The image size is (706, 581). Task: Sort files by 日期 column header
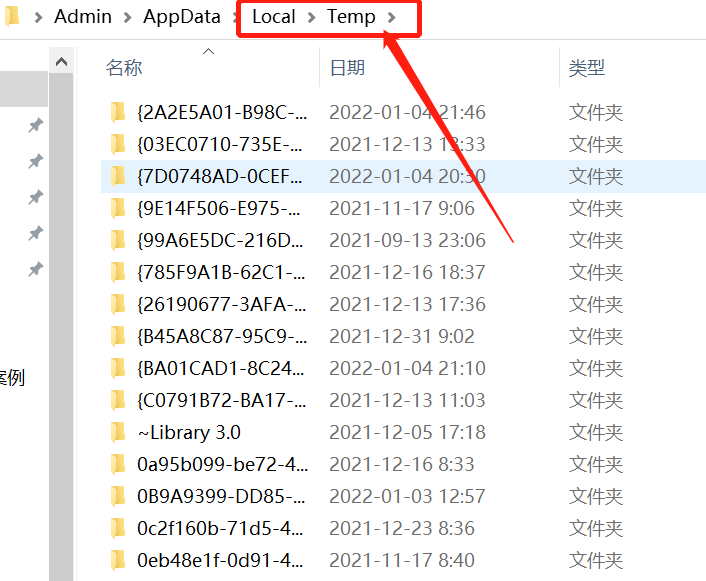[347, 68]
